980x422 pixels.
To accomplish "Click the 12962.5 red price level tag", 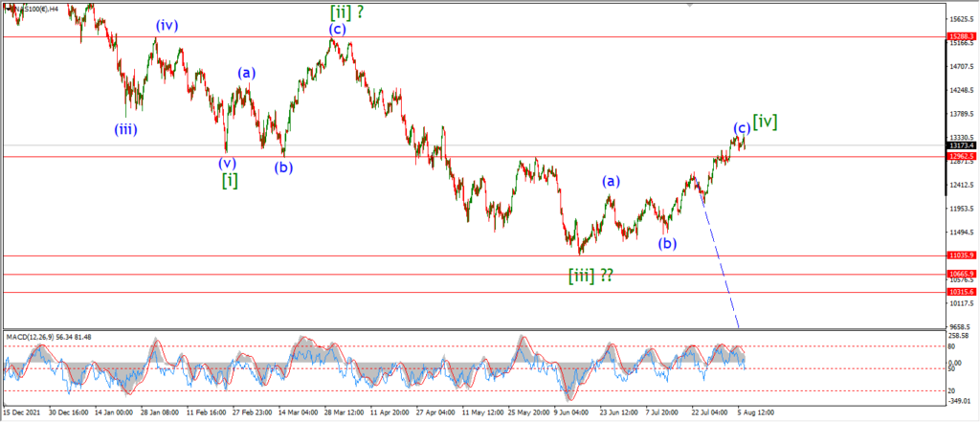I will (961, 156).
